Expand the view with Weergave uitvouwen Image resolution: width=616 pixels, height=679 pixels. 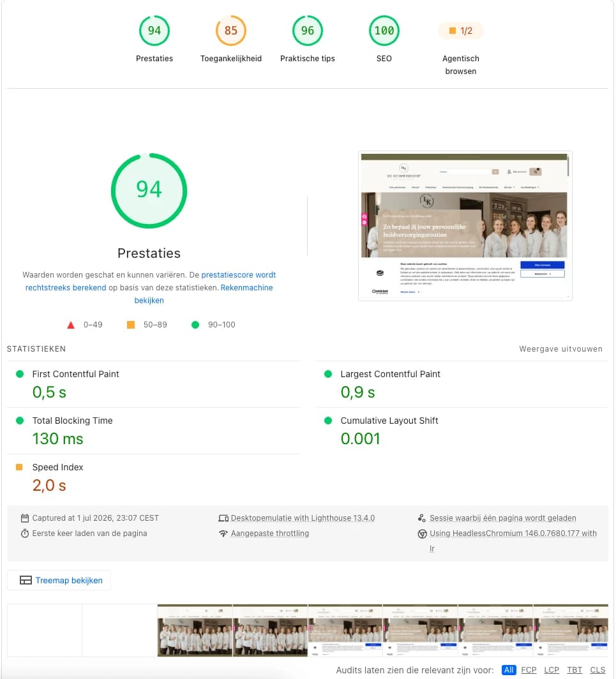[560, 349]
